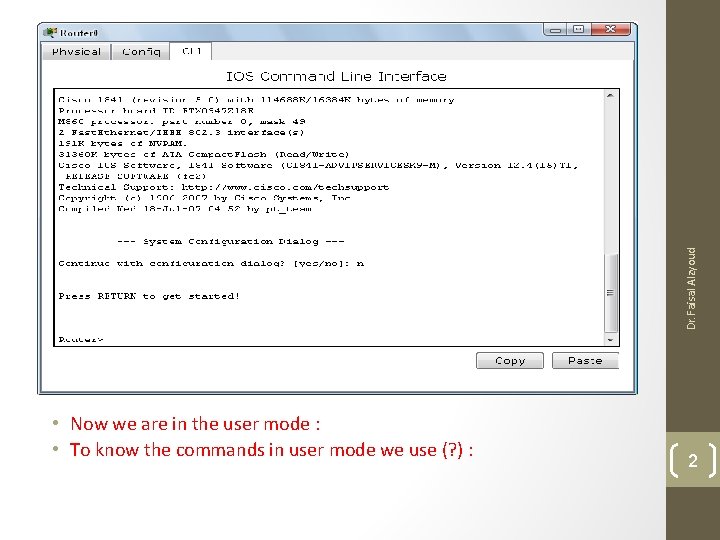Image resolution: width=720 pixels, height=540 pixels.
Task: Maximize the Router0 window
Action: (x=579, y=30)
